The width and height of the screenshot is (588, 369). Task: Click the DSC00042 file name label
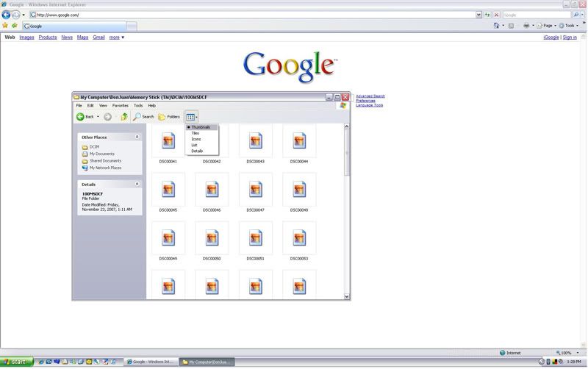[x=212, y=162]
